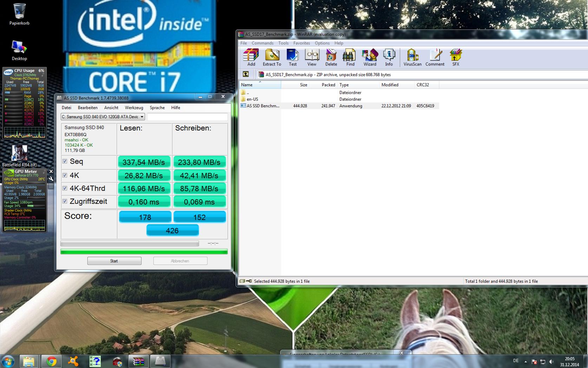588x368 pixels.
Task: Click the DE language indicator
Action: pyautogui.click(x=516, y=361)
